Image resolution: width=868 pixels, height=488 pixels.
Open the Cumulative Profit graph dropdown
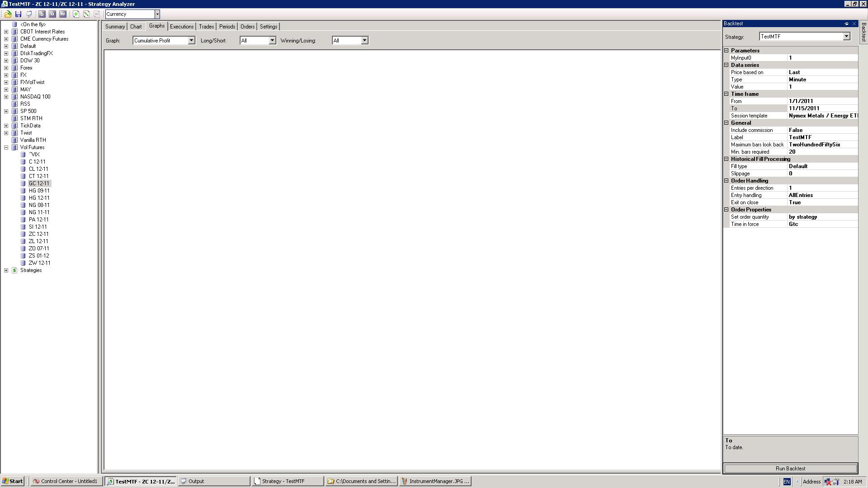tap(191, 41)
